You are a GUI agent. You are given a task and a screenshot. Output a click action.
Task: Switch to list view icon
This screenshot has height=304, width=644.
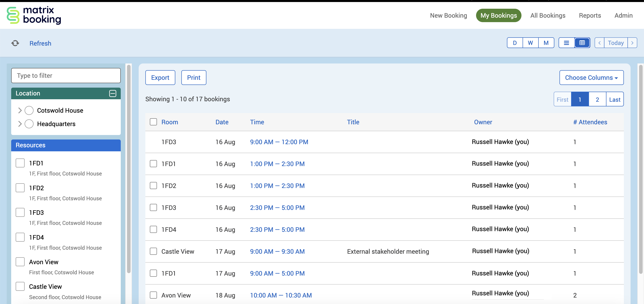(566, 43)
